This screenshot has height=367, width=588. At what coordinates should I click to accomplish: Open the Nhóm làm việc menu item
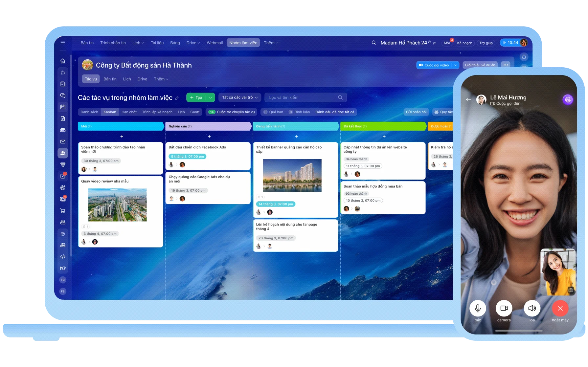point(243,43)
